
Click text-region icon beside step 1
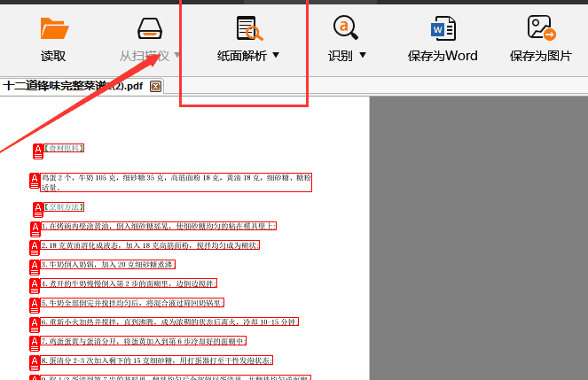pyautogui.click(x=35, y=229)
